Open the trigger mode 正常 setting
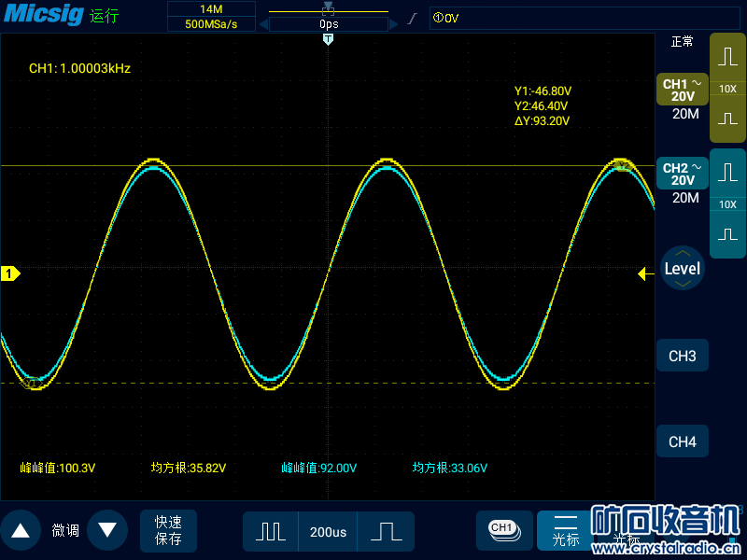Viewport: 747px width, 560px height. (682, 42)
